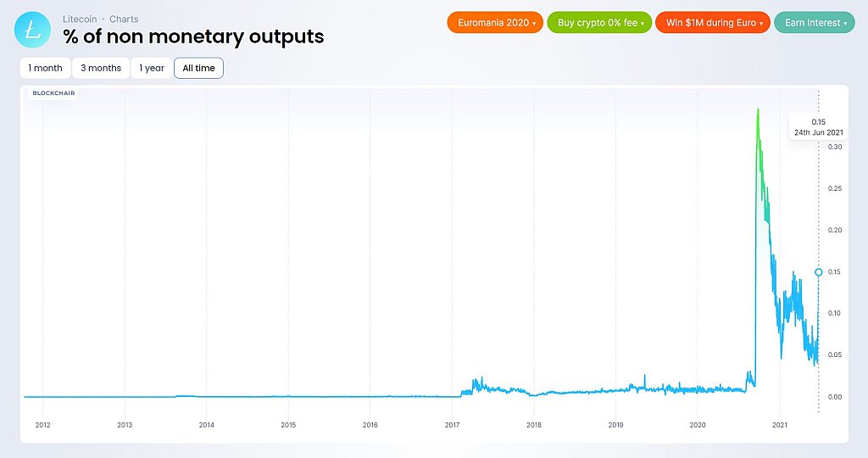
Task: Show the 1 year range
Action: (x=152, y=68)
